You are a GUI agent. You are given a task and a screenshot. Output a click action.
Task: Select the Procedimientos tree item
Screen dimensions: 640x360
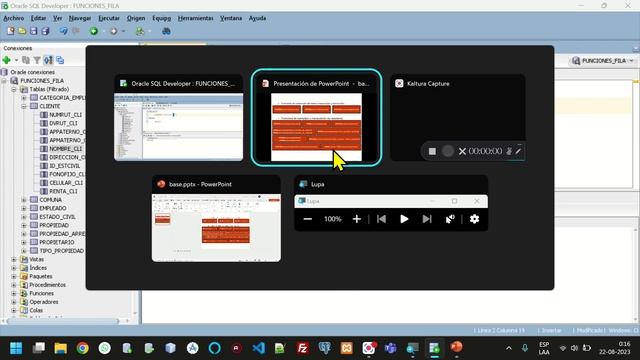47,285
